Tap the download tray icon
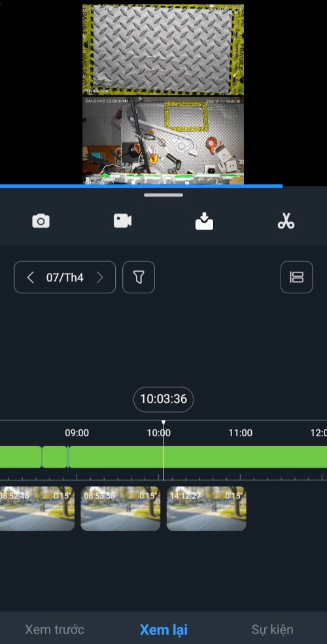This screenshot has height=644, width=327. tap(204, 221)
